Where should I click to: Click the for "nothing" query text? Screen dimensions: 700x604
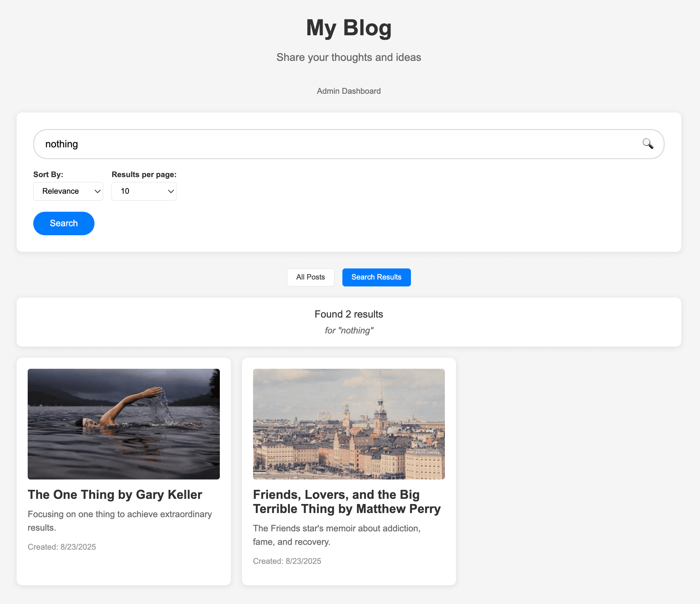349,330
